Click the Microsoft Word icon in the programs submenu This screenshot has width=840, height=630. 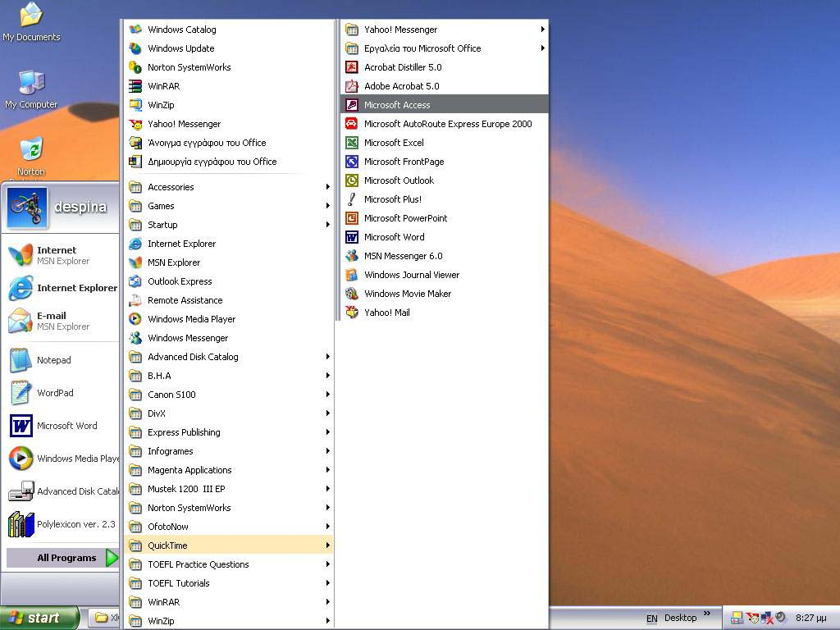[351, 237]
